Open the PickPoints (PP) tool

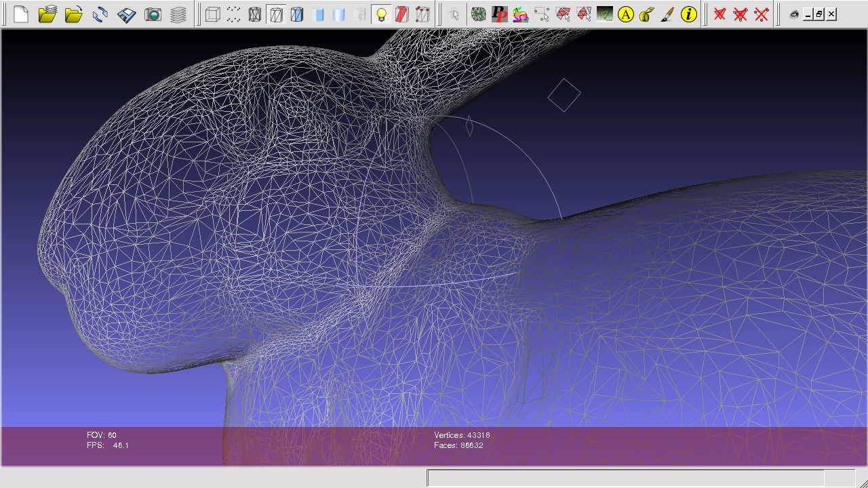tap(500, 14)
